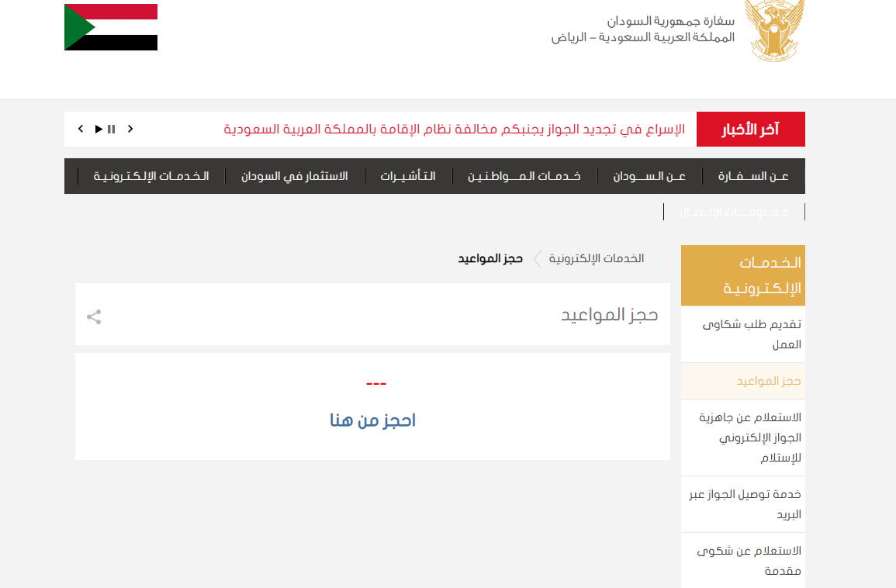Image resolution: width=896 pixels, height=588 pixels.
Task: Expand the الخدمات الإلكترونية navigation menu
Action: point(151,176)
